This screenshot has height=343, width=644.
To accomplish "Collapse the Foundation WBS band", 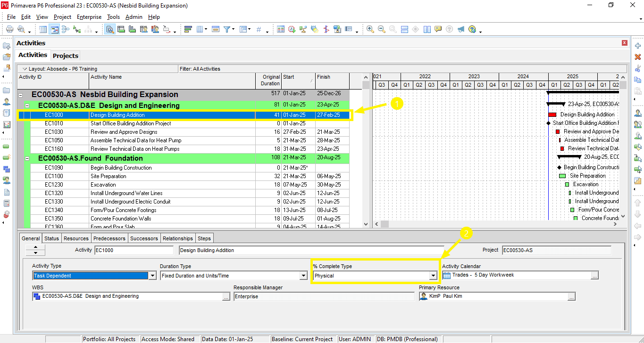I will 27,158.
